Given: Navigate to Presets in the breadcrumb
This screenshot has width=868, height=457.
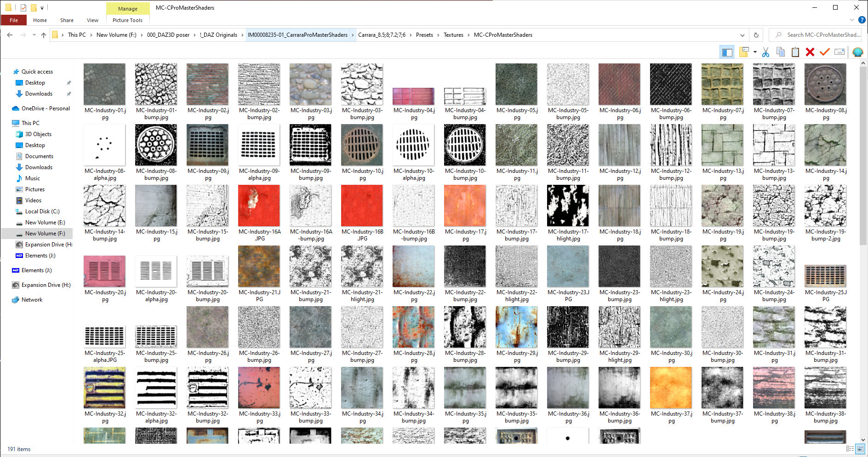Looking at the screenshot, I should click(424, 35).
